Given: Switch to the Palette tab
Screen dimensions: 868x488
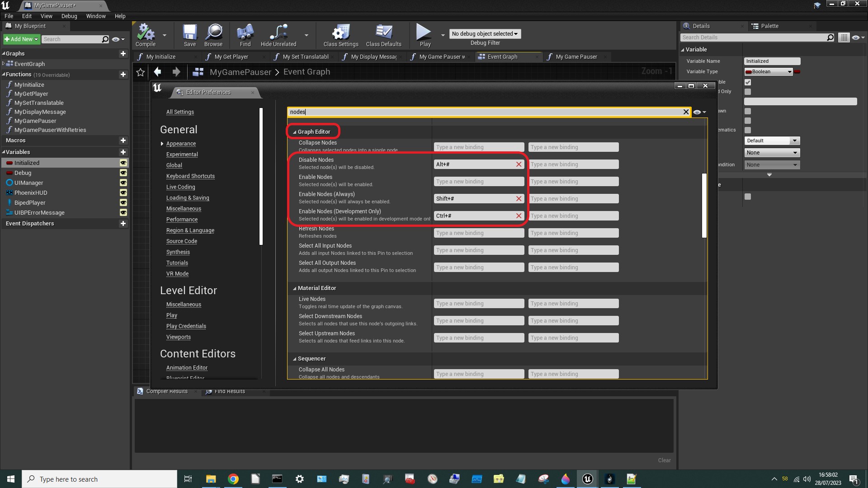Looking at the screenshot, I should [x=769, y=26].
